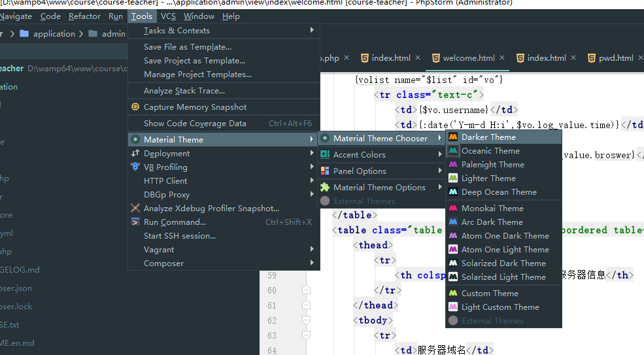Click the Analyze Xdebug Profiler Snapshot icon
Image resolution: width=644 pixels, height=355 pixels.
click(x=135, y=209)
